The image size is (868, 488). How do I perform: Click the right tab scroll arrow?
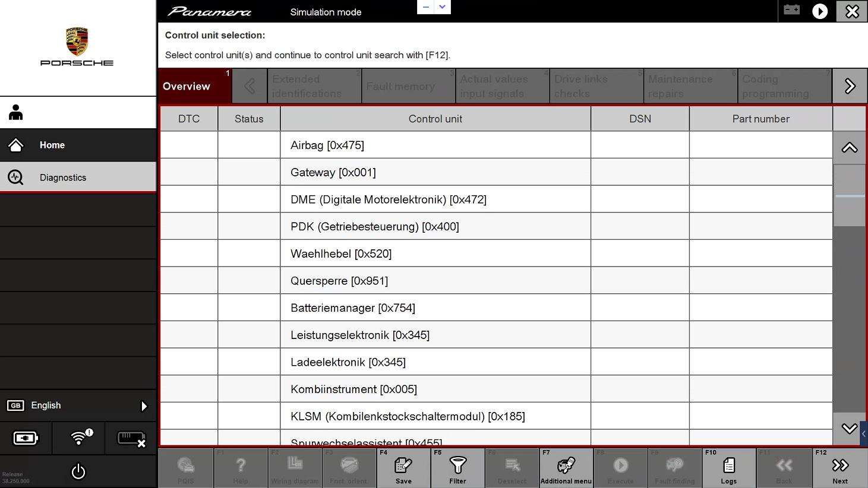[x=850, y=86]
